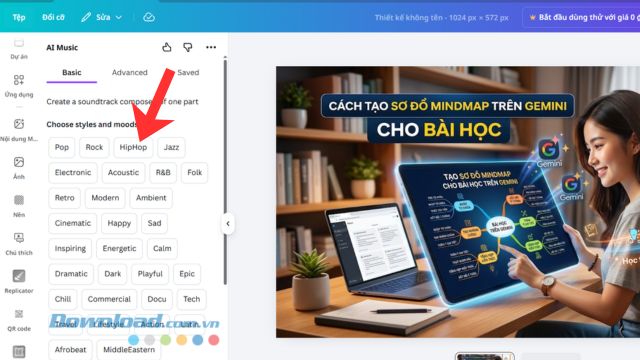Image resolution: width=640 pixels, height=360 pixels.
Task: Click the page thumbnail below the canvas
Action: pyautogui.click(x=484, y=356)
